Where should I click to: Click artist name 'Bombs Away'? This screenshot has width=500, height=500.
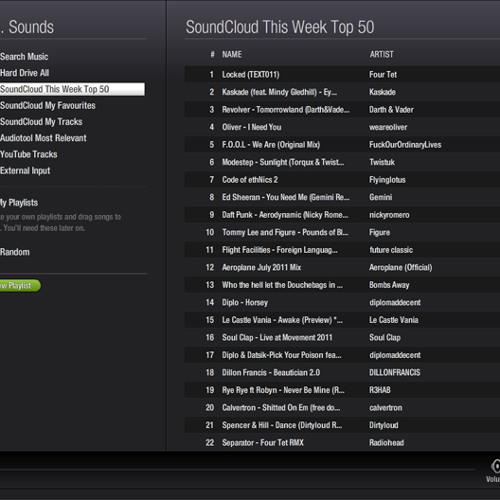coord(389,285)
